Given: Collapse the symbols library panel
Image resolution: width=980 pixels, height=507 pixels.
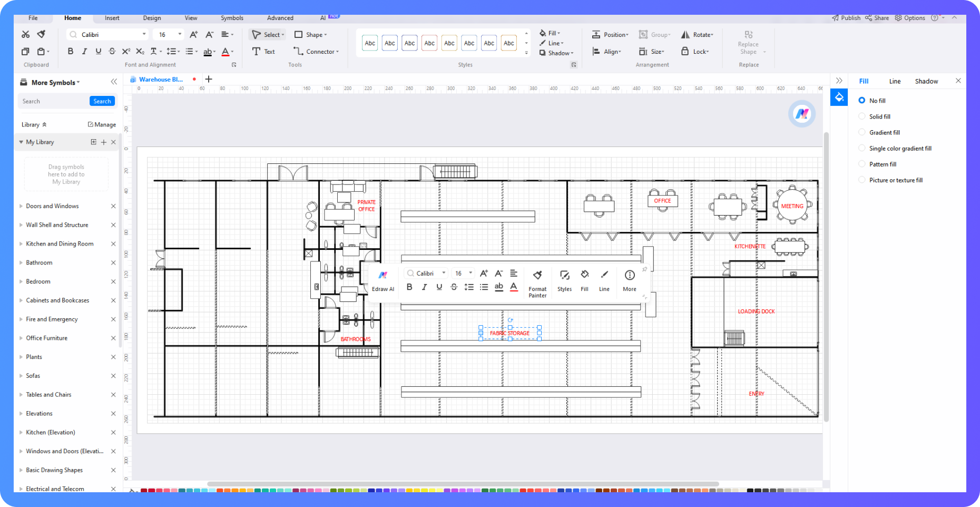Looking at the screenshot, I should [x=114, y=82].
